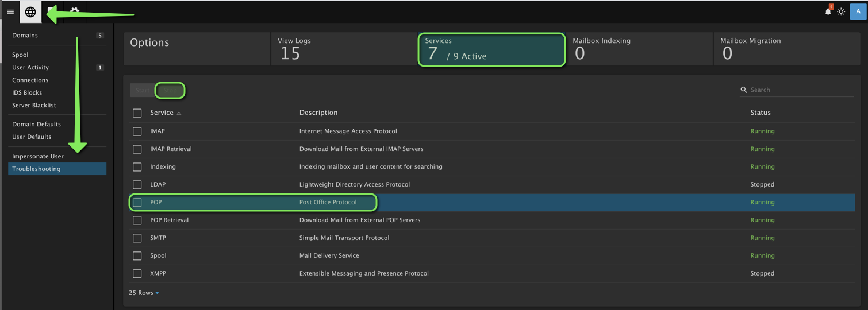Switch to the View Logs tab
The width and height of the screenshot is (868, 310).
344,49
